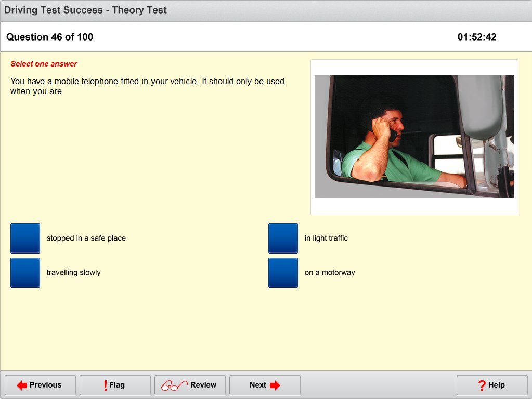Viewport: 532px width, 399px height.
Task: Go back using the Previous button label
Action: (x=45, y=385)
